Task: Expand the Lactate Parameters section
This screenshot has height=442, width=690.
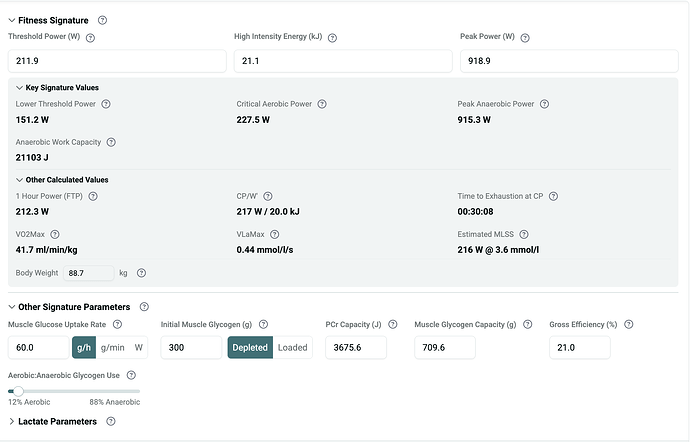Action: (x=12, y=421)
